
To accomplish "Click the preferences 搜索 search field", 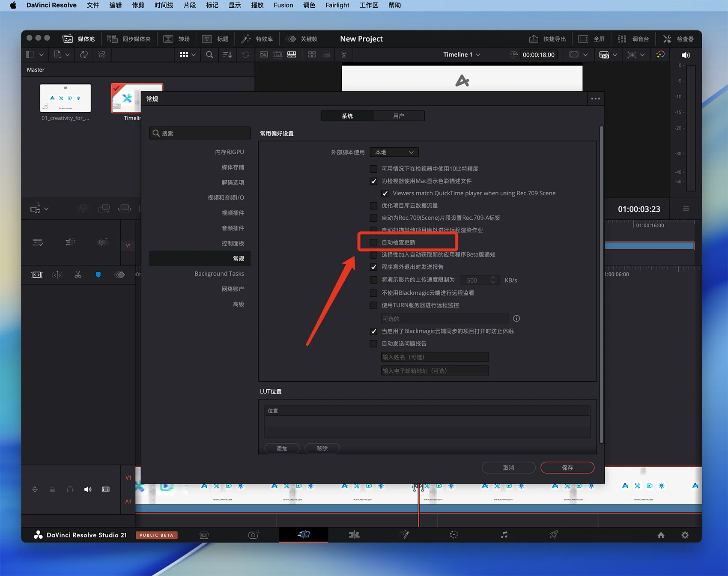I will [x=200, y=133].
